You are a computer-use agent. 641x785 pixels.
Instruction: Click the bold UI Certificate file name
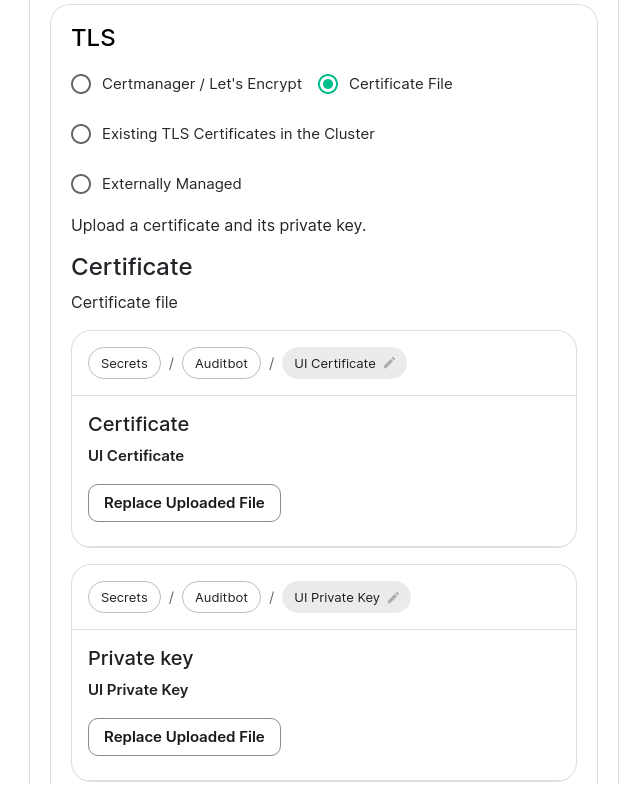click(x=136, y=456)
